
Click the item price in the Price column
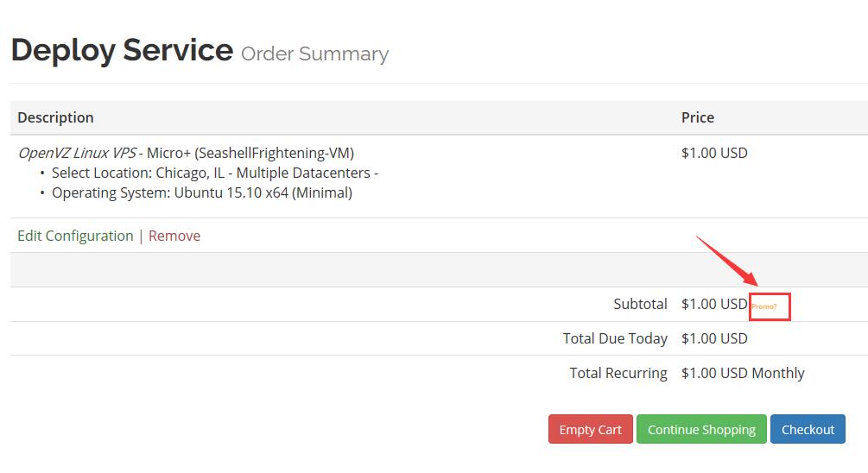coord(714,153)
